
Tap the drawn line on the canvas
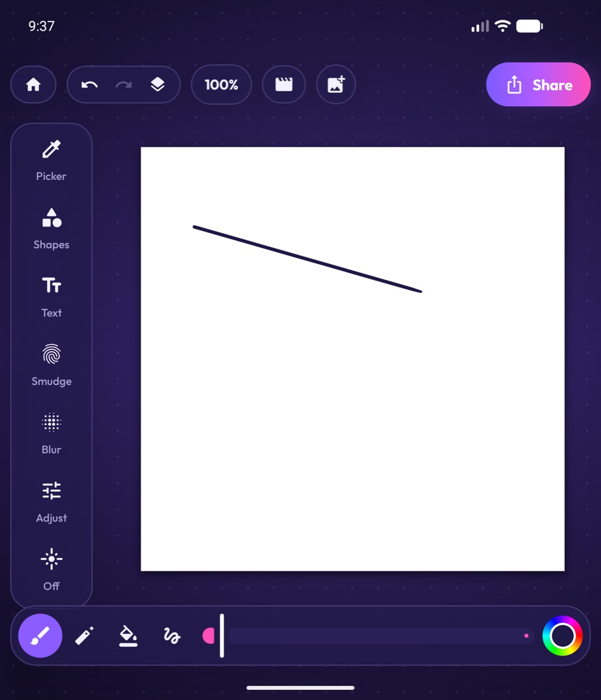tap(307, 260)
